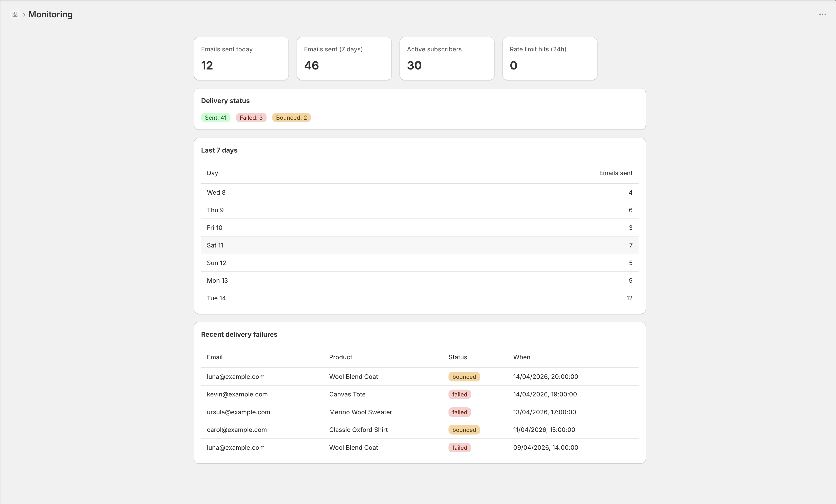Select the Active subscribers card

point(447,59)
